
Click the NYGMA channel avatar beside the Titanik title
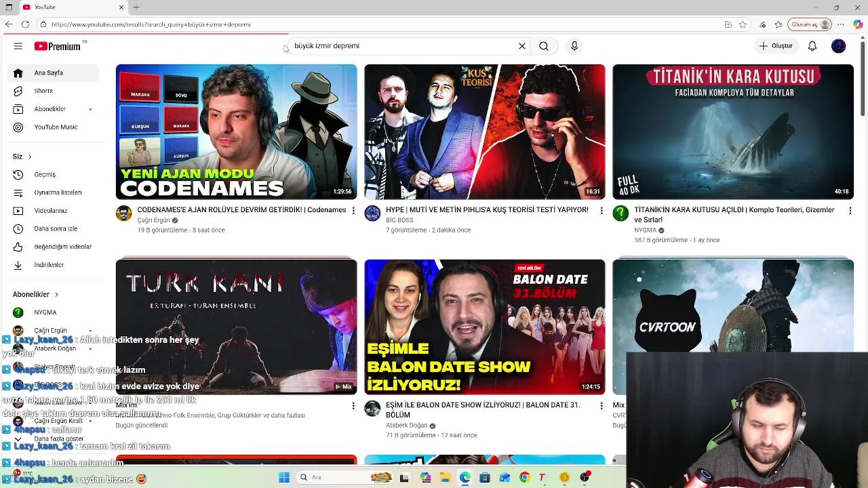coord(620,213)
